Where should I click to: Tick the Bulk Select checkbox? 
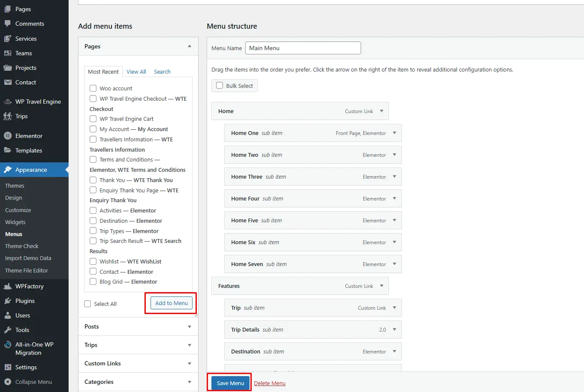pyautogui.click(x=220, y=85)
